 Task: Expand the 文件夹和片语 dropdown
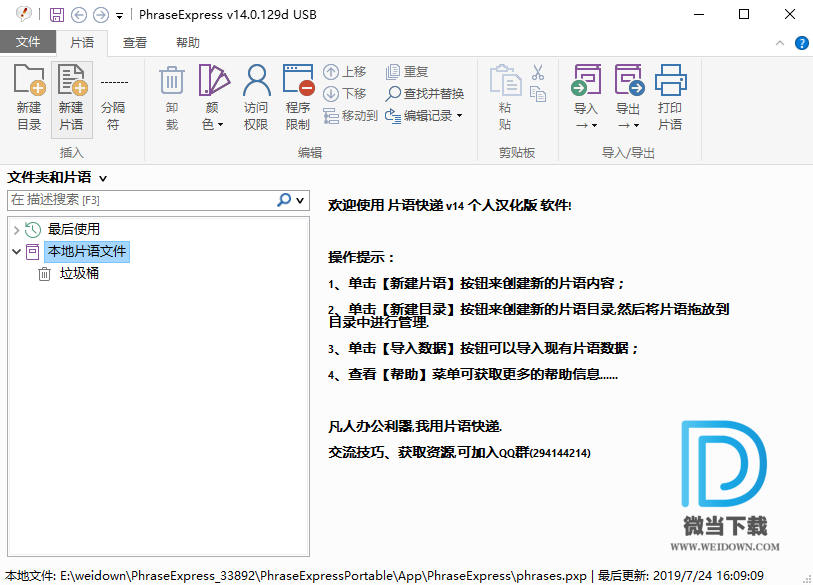(x=103, y=178)
